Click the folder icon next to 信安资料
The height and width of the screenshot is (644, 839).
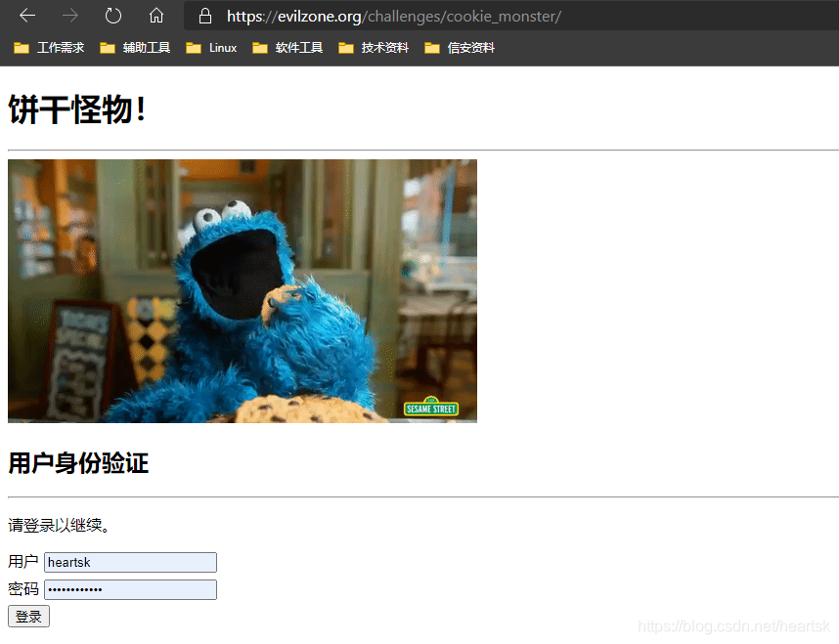432,47
